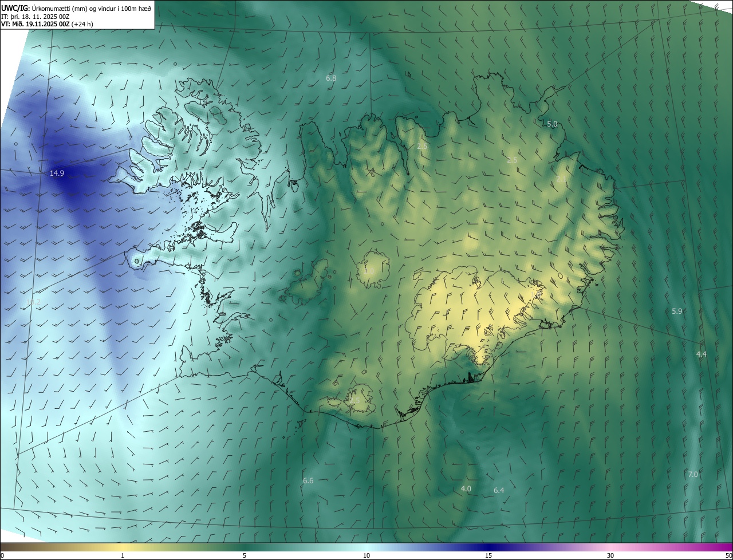Click the '1' tick on the colour scale

(123, 555)
